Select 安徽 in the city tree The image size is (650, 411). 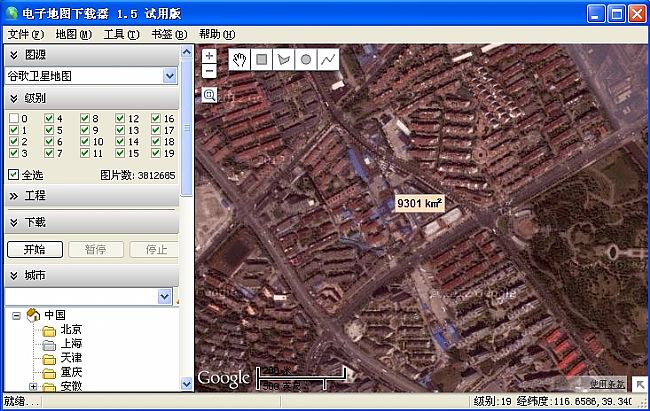(x=71, y=386)
